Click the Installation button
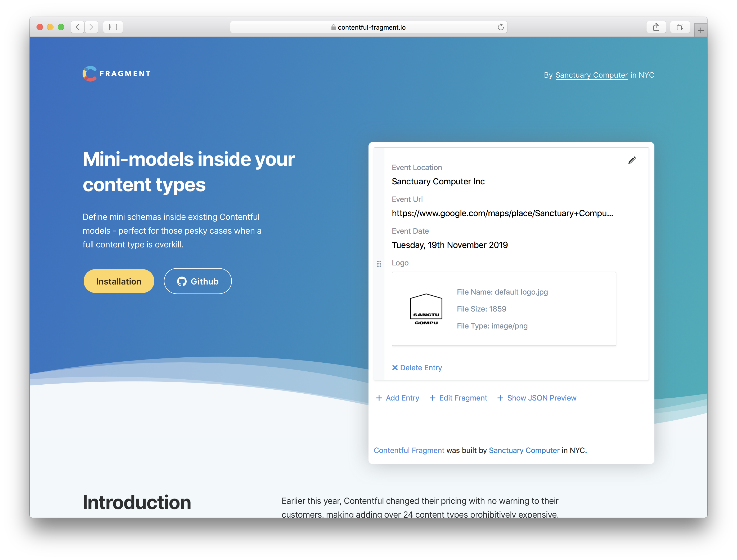 point(119,281)
